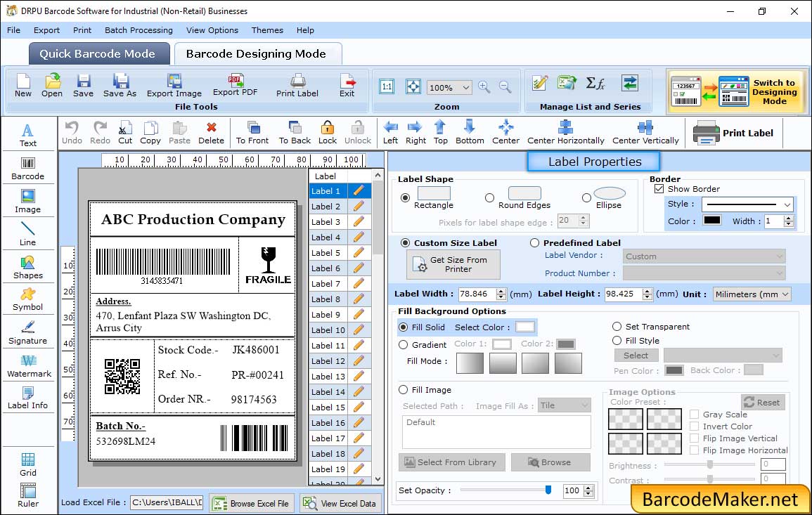Choose Set Transparent background
This screenshot has height=515, width=812.
coord(617,327)
